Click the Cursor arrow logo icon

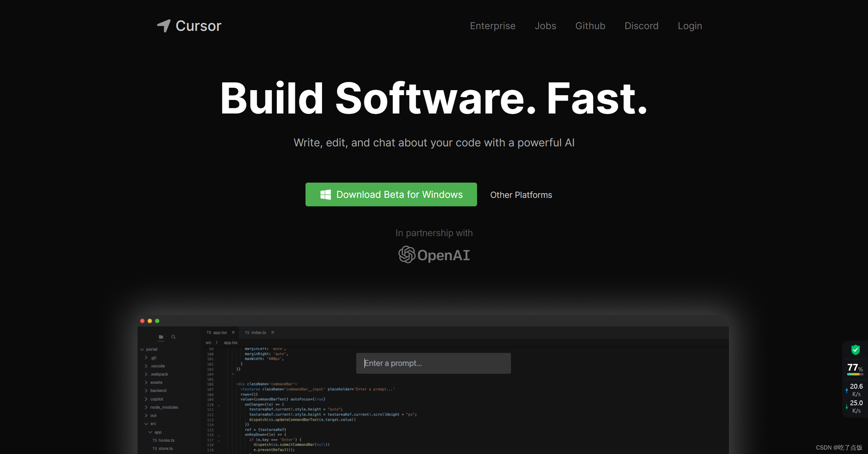pyautogui.click(x=164, y=26)
